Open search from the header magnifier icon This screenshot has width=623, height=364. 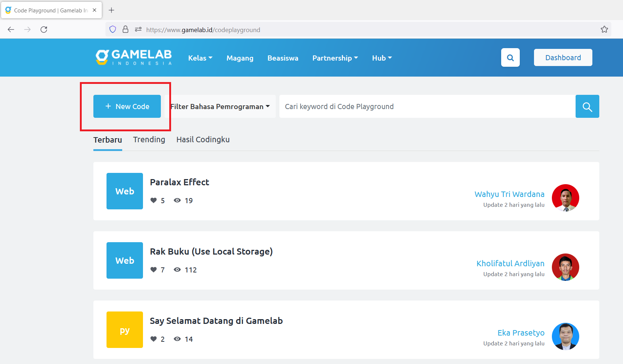pyautogui.click(x=510, y=58)
